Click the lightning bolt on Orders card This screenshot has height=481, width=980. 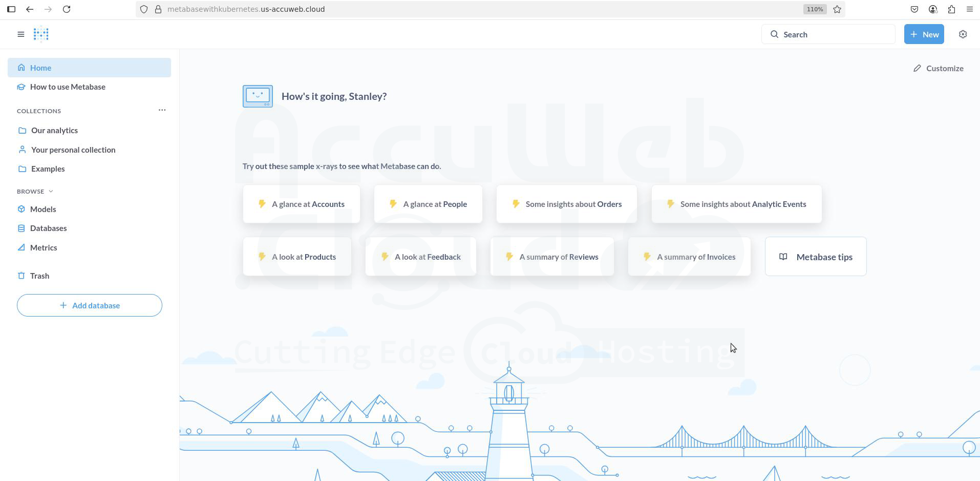[516, 204]
